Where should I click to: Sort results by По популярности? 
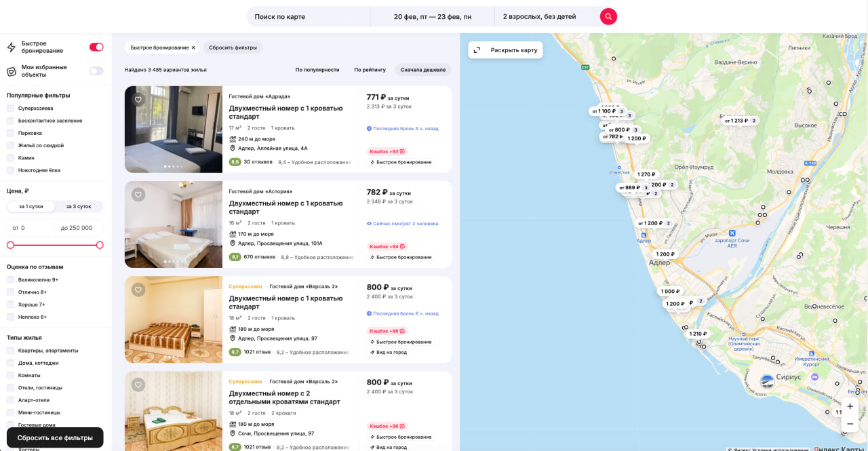tap(317, 70)
